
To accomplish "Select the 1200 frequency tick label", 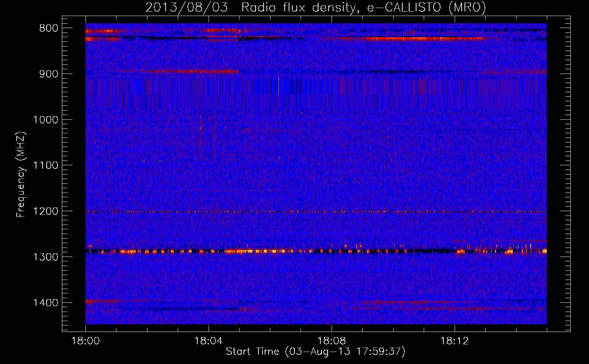I will (46, 211).
